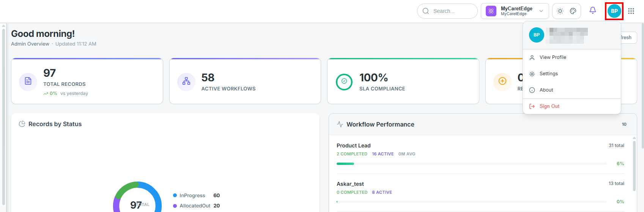644x212 pixels.
Task: Select InProgress legend entry
Action: pyautogui.click(x=196, y=196)
